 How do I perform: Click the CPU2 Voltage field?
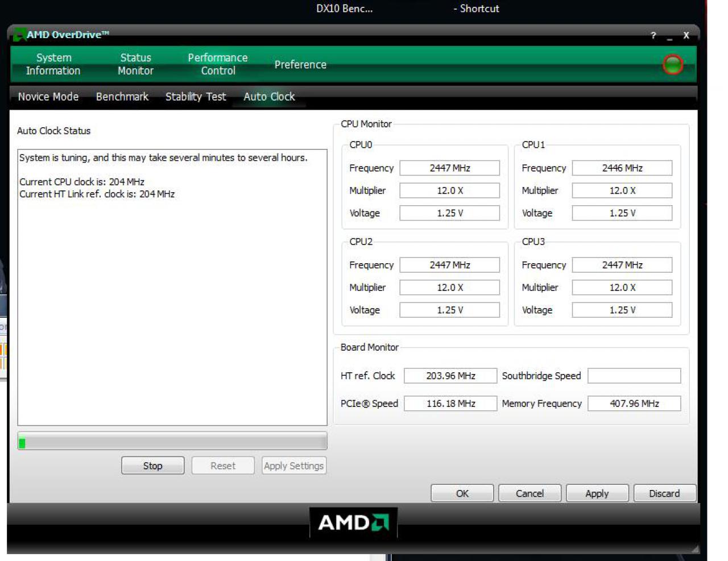tap(450, 310)
